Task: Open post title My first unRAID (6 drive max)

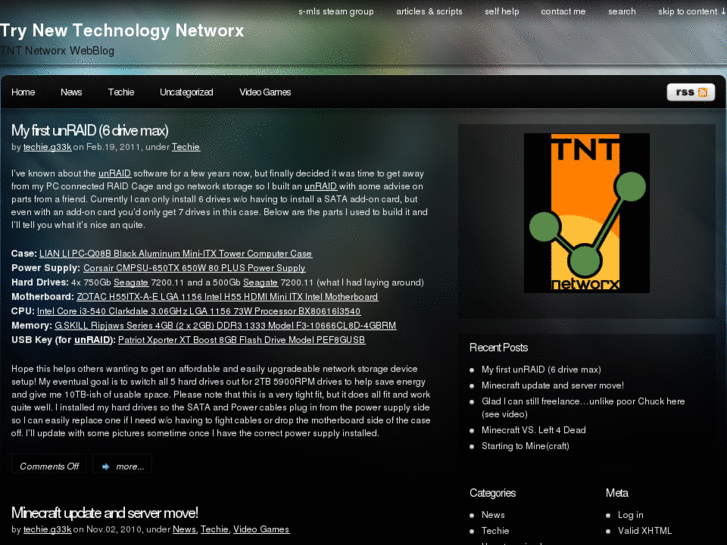Action: (90, 131)
